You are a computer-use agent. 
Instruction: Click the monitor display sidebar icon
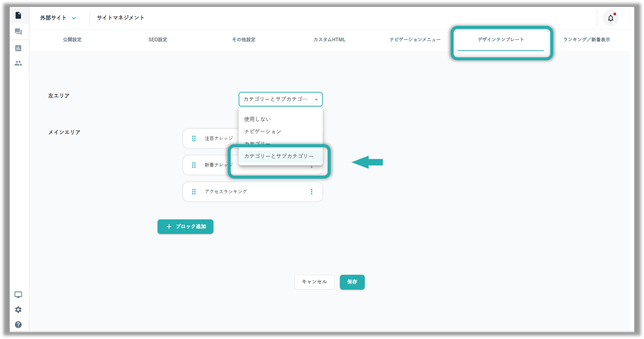[x=18, y=295]
